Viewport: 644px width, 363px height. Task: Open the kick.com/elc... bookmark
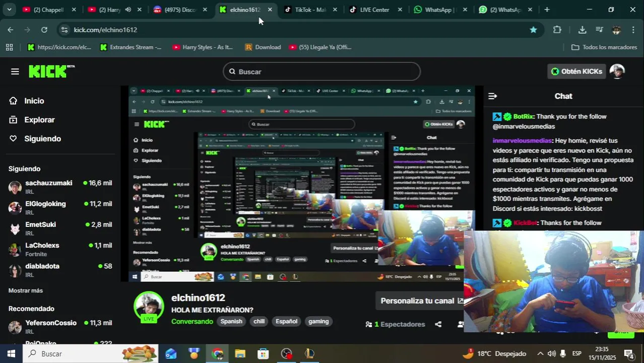59,47
